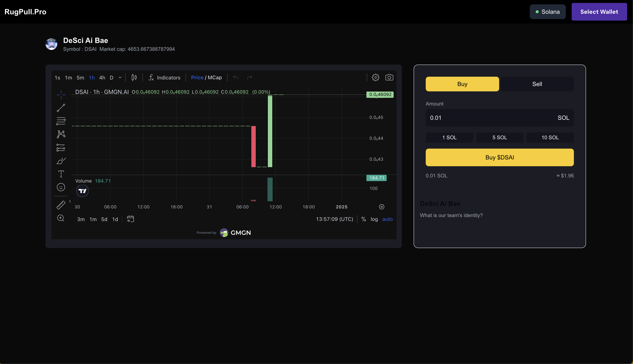
Task: Open the Indicators dialog
Action: (164, 77)
